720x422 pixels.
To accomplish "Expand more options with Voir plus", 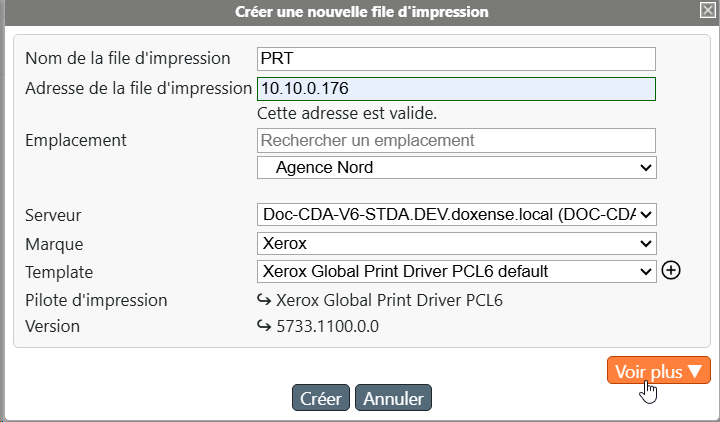I will (x=658, y=371).
